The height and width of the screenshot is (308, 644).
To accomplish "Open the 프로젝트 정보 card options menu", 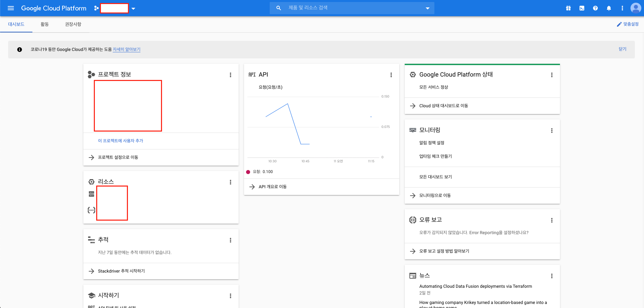I will pyautogui.click(x=231, y=75).
